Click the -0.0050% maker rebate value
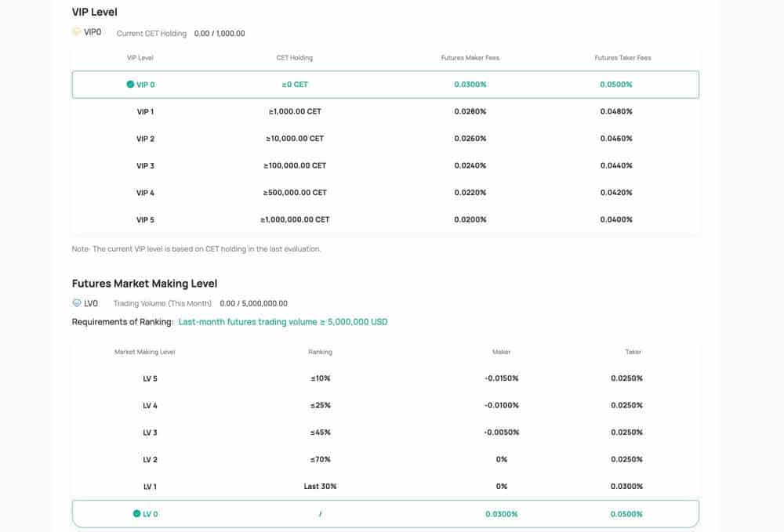 502,432
